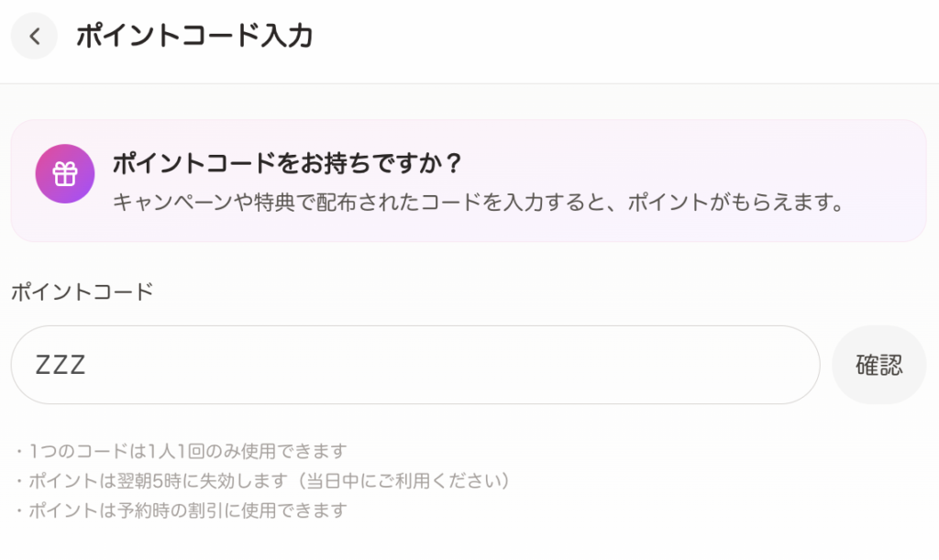Click the ZZZ text in the code field
The image size is (939, 560).
click(61, 365)
